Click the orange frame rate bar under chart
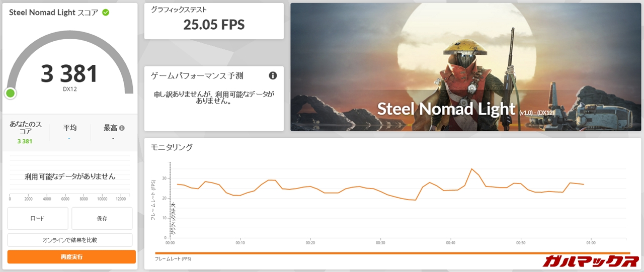 click(x=392, y=253)
